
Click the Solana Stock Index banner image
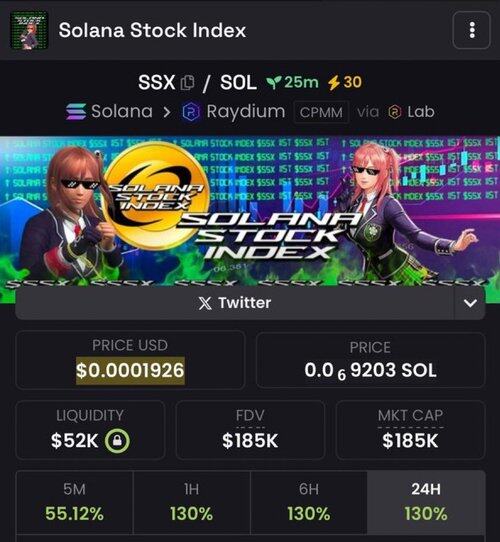click(250, 212)
